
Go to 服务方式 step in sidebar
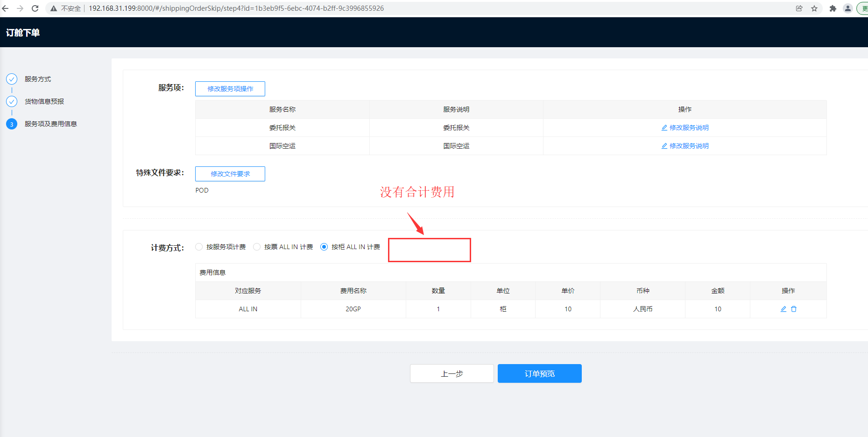[x=37, y=79]
